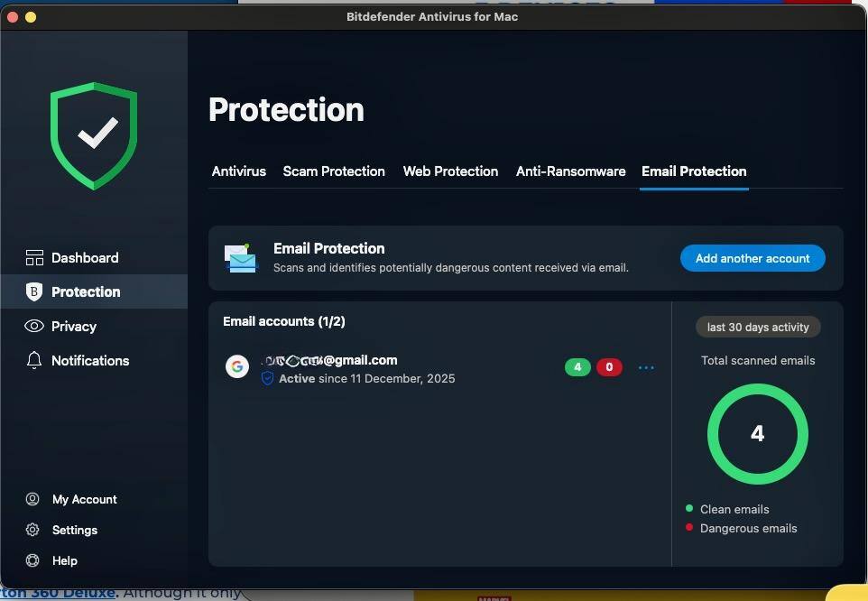Click the total scanned emails ring chart
868x601 pixels.
pos(757,434)
